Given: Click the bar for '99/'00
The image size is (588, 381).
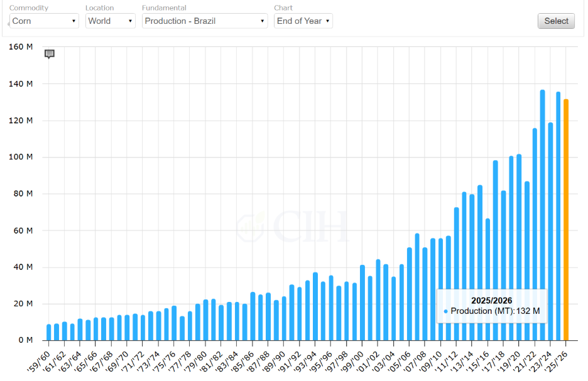Looking at the screenshot, I should tap(362, 303).
